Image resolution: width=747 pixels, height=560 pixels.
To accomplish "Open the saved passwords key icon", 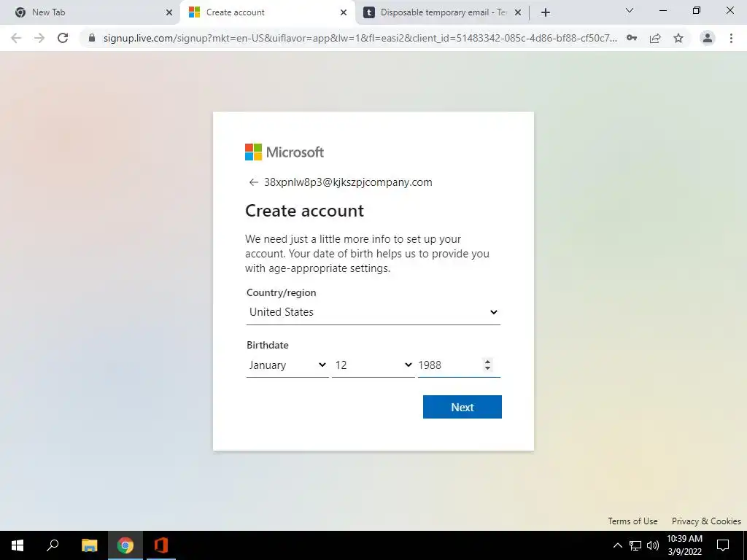I will point(632,38).
